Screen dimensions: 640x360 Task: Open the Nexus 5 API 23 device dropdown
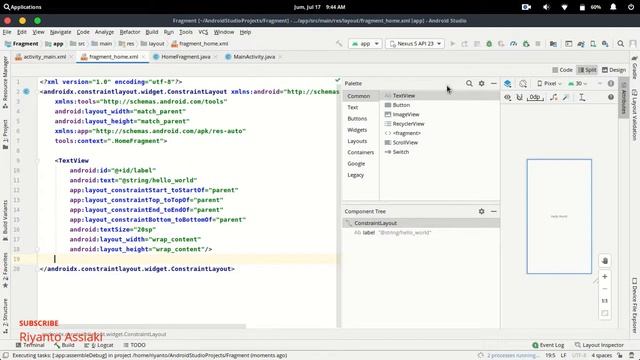pyautogui.click(x=415, y=44)
